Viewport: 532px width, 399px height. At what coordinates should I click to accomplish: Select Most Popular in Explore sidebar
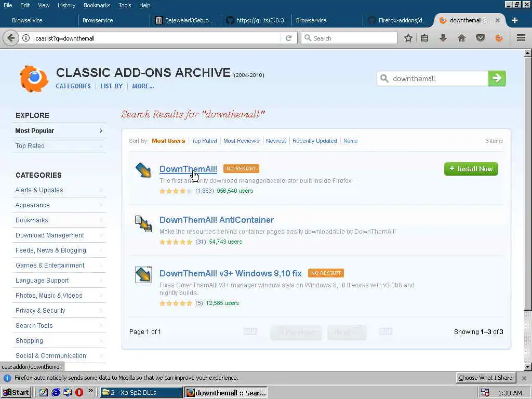coord(59,130)
